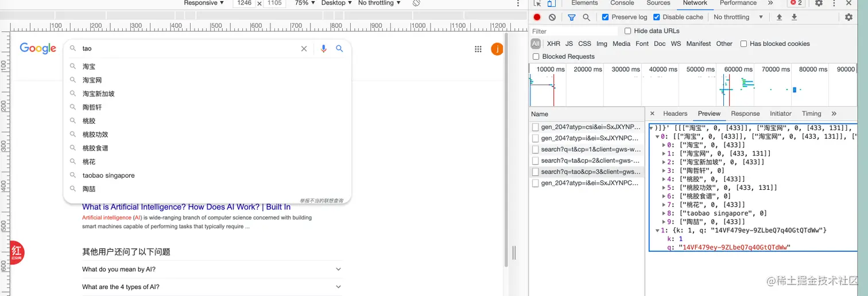Click magnifier icon beside 淘宝网 suggestion
Viewport: 868px width, 296px height.
pos(73,80)
